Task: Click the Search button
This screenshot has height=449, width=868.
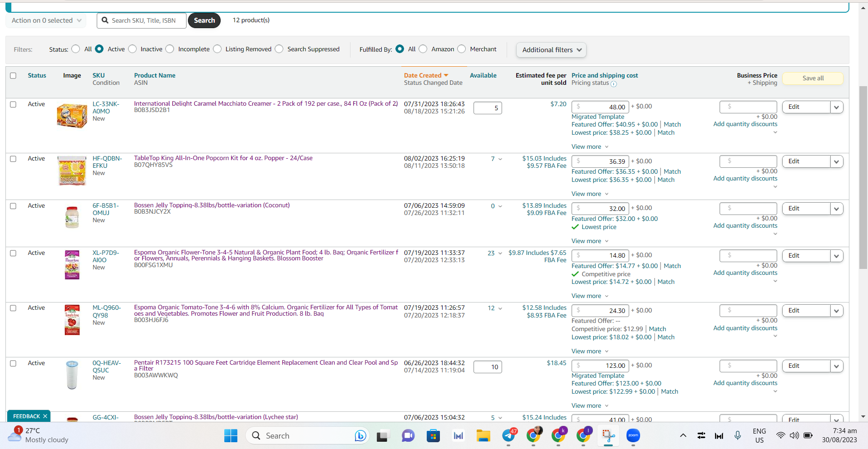Action: (x=204, y=20)
